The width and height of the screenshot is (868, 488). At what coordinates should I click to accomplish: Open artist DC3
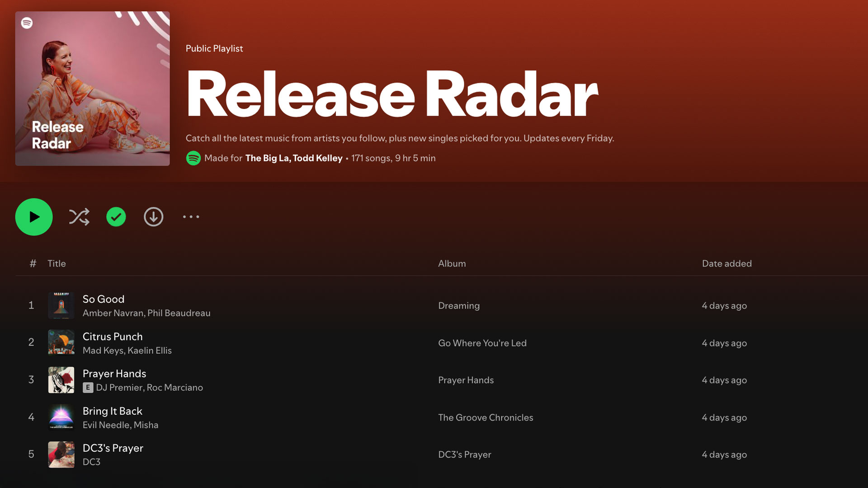[x=92, y=462]
